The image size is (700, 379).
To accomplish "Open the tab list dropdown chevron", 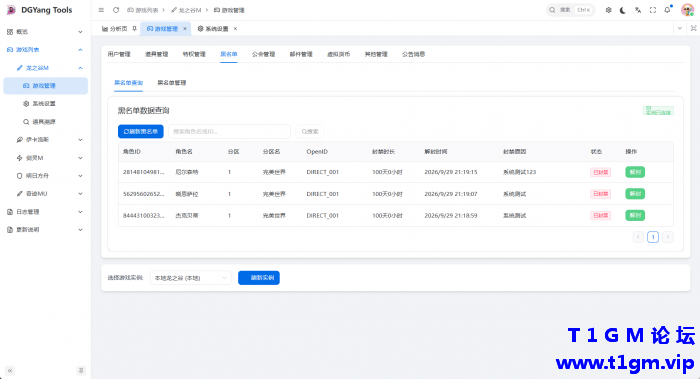I will (x=679, y=28).
